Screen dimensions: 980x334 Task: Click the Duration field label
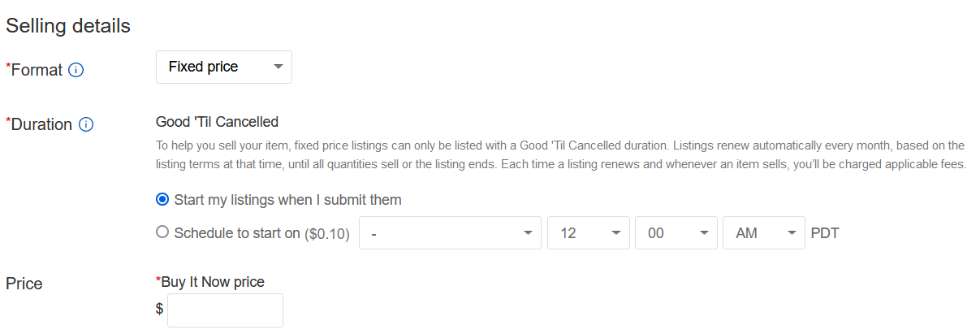click(39, 125)
